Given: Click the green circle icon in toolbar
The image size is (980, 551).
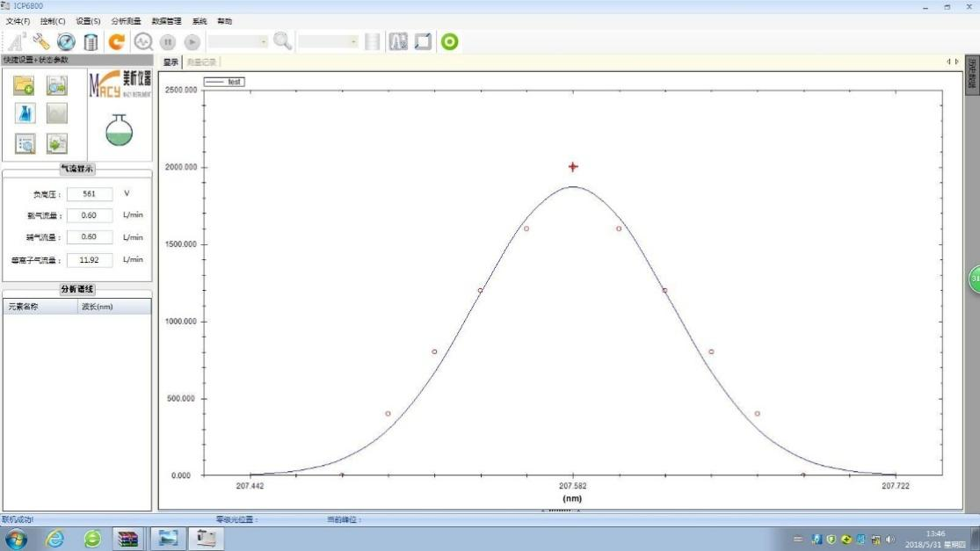Looking at the screenshot, I should tap(449, 41).
